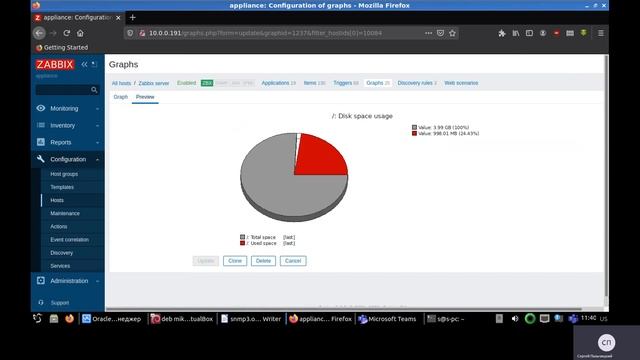Screen dimensions: 640x360
Task: Click the Enabled status link
Action: click(187, 83)
